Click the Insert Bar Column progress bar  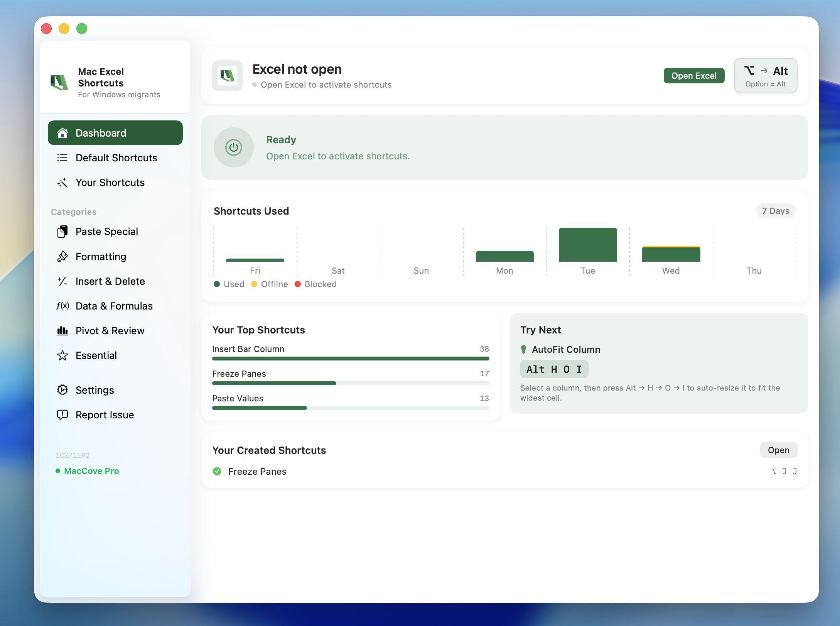pyautogui.click(x=351, y=359)
